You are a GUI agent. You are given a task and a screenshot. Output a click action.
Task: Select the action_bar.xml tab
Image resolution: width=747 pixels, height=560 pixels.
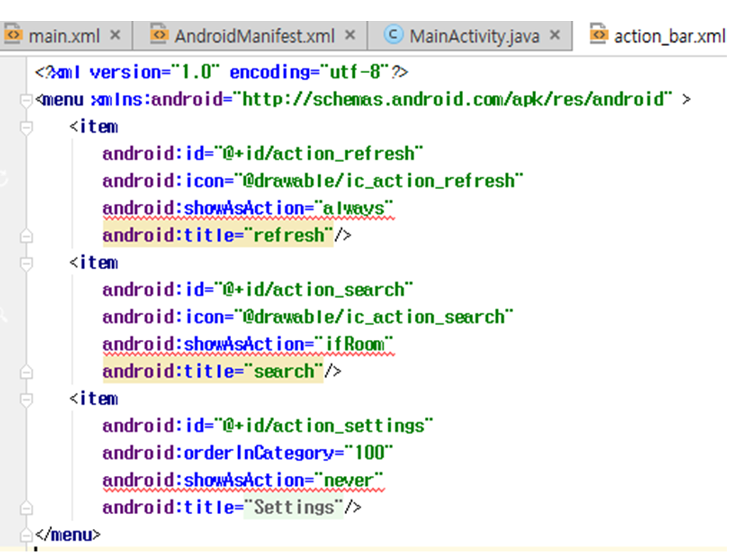pos(669,36)
